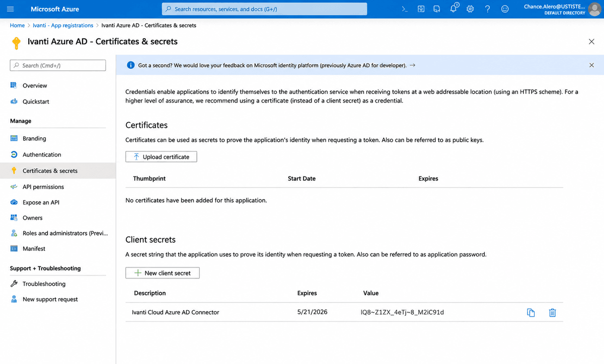
Task: Open Ivanti - App registrations breadcrumb
Action: coord(63,25)
